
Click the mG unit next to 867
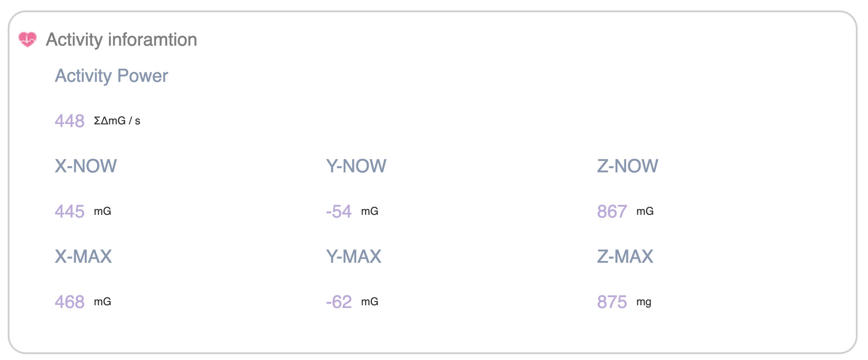645,212
